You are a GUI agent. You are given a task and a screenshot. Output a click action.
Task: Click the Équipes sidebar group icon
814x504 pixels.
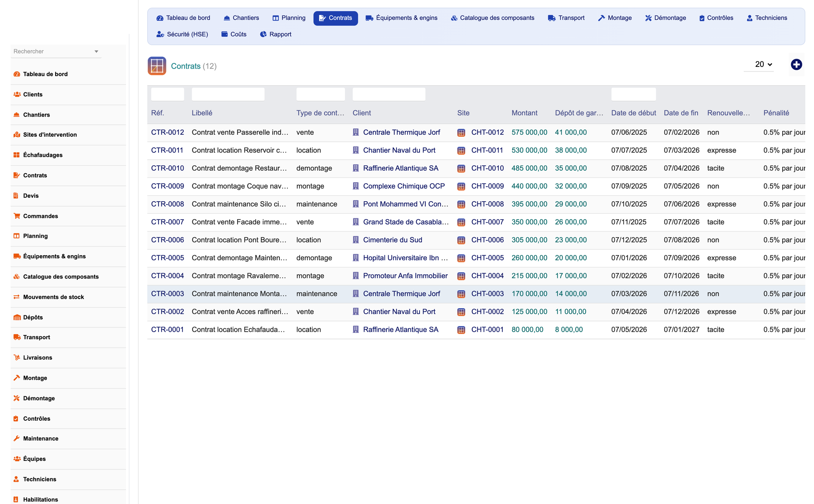click(x=17, y=459)
